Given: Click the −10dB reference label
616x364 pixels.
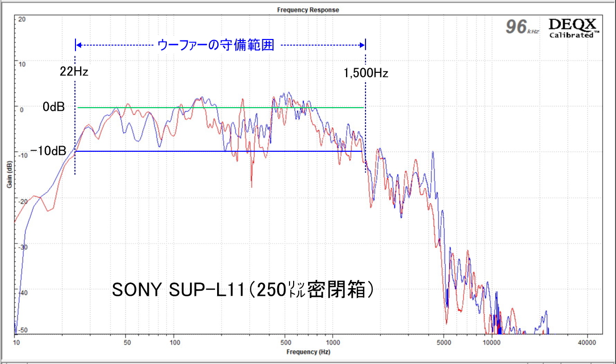Looking at the screenshot, I should tap(48, 151).
